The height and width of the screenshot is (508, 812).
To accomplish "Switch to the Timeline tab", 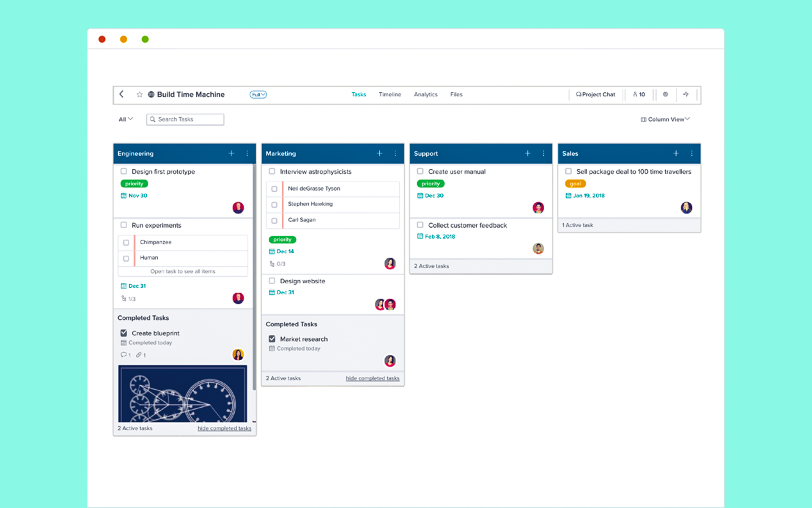I will tap(390, 94).
